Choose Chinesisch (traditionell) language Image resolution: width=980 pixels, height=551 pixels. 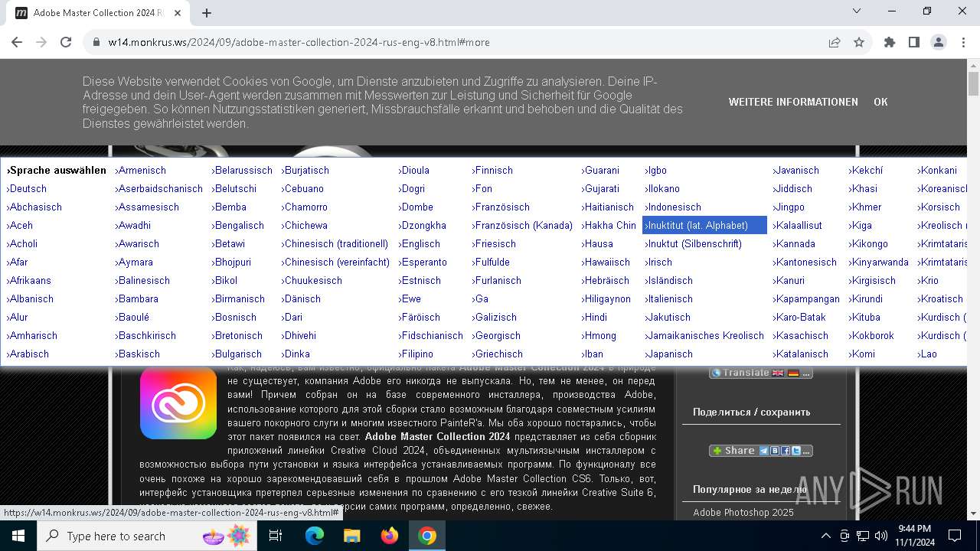tap(335, 243)
